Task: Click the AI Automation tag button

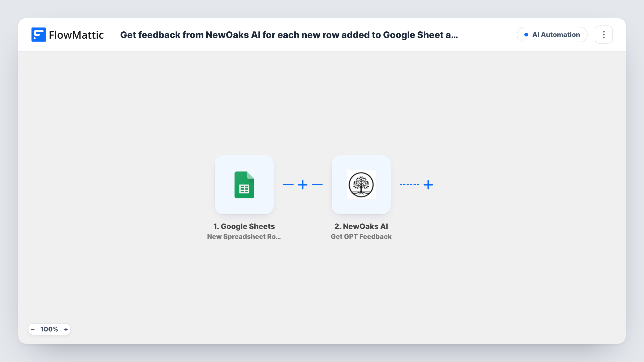Action: coord(552,35)
